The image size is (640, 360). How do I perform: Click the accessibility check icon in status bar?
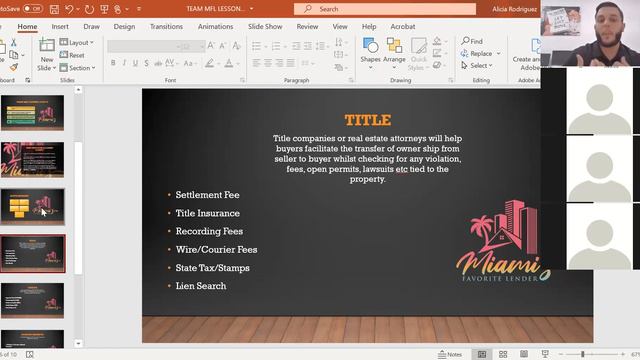point(30,354)
